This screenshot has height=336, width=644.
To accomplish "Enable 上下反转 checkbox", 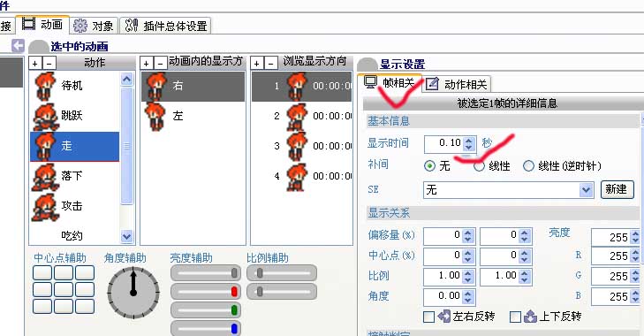I will point(515,317).
